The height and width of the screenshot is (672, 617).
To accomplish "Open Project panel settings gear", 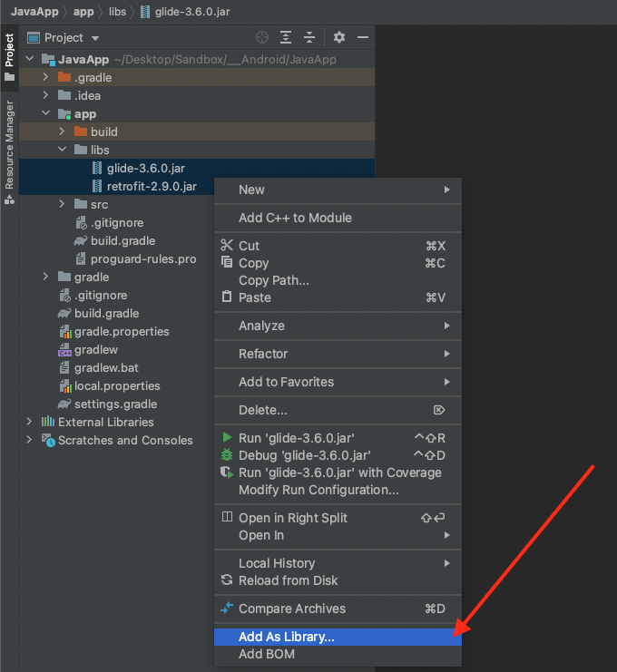I will (x=339, y=37).
